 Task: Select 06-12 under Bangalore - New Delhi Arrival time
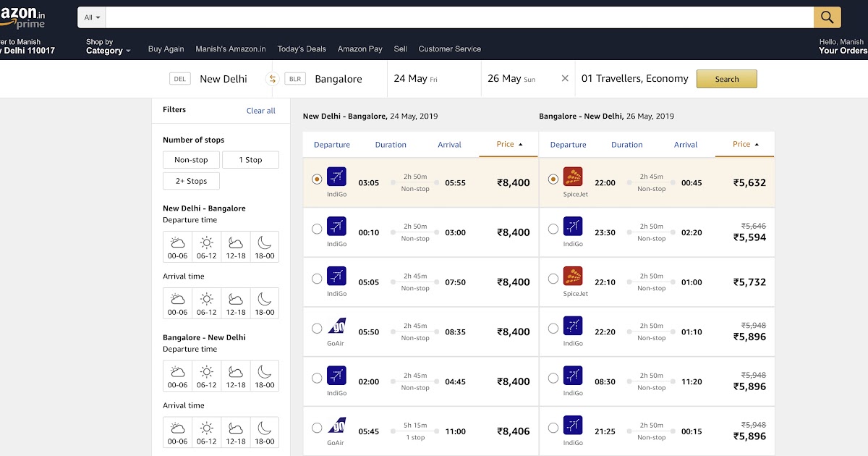tap(207, 432)
